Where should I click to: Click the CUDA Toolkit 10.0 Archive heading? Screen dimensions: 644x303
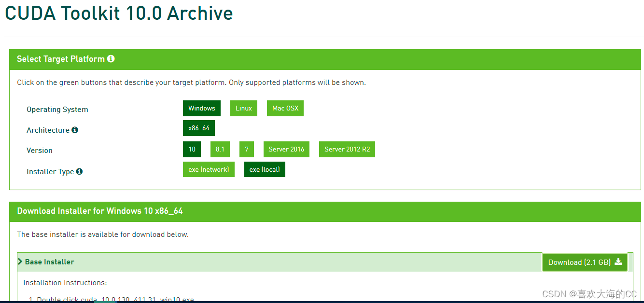coord(119,13)
